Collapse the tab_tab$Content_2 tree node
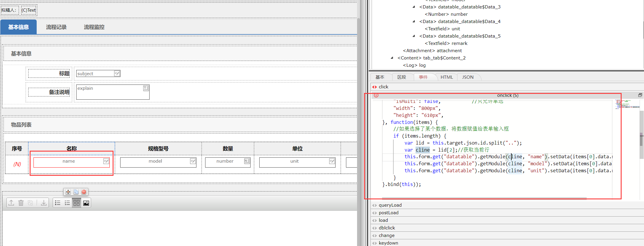 pyautogui.click(x=392, y=58)
